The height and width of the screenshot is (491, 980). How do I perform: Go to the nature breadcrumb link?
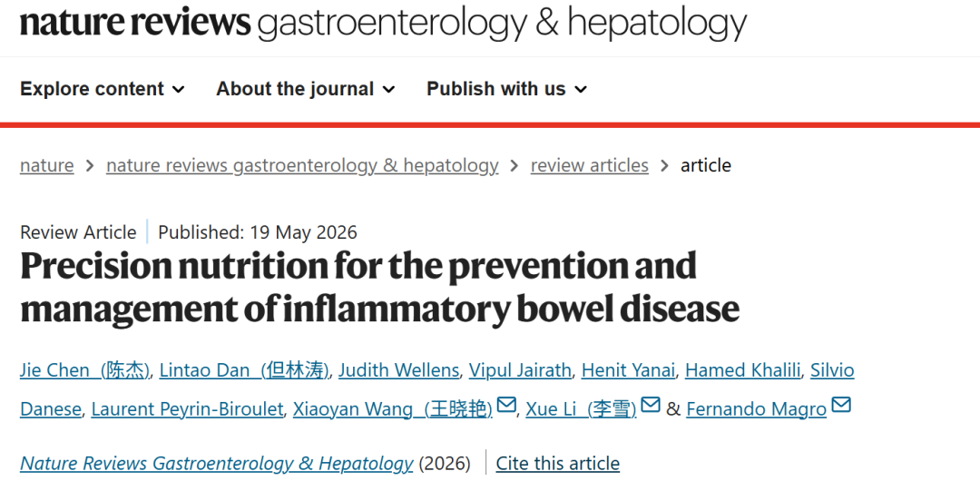[47, 165]
